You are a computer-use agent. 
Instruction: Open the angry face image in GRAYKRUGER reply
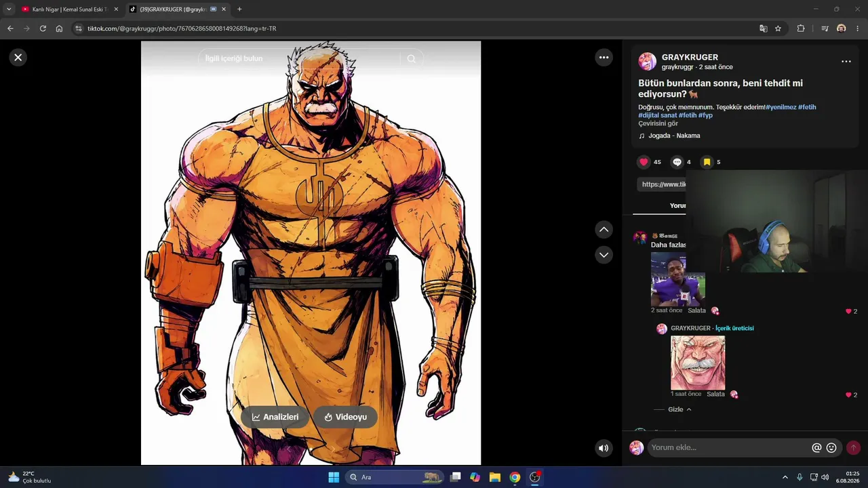698,363
